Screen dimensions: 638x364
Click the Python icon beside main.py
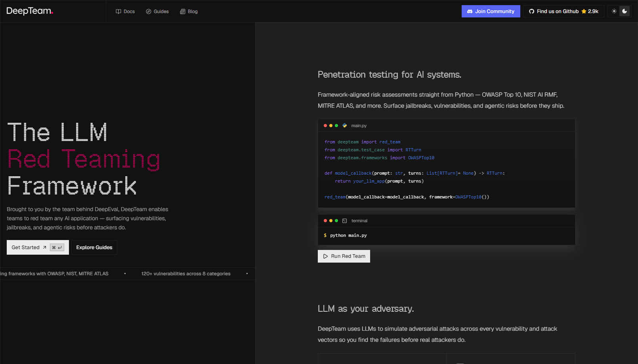(345, 126)
